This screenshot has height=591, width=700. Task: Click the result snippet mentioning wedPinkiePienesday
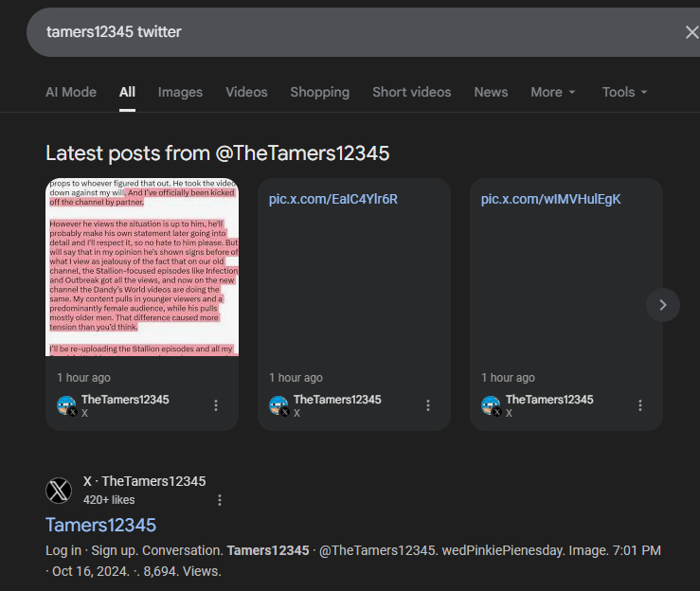pos(353,561)
